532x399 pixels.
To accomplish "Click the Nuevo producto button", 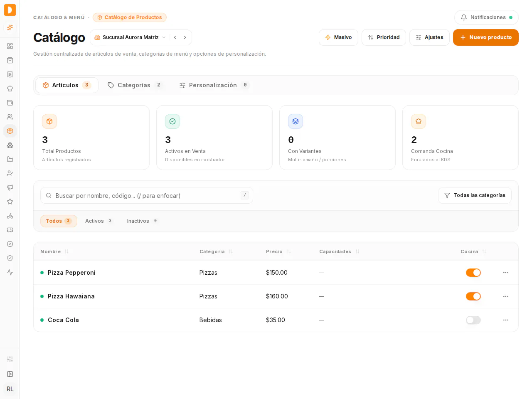I will coord(486,37).
